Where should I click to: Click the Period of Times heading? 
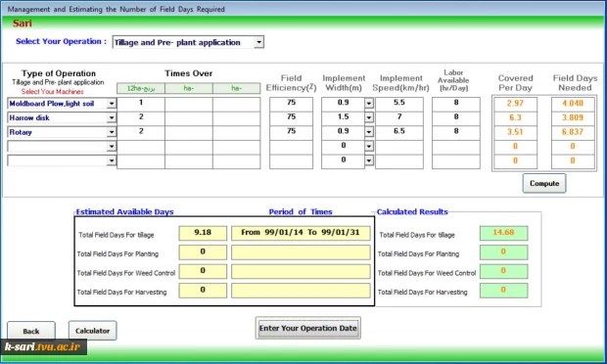(301, 211)
